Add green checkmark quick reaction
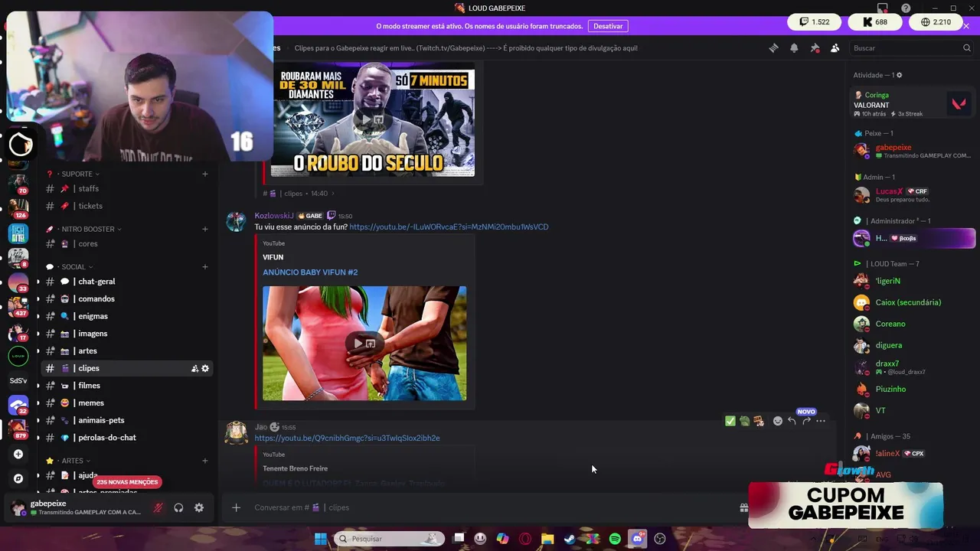The height and width of the screenshot is (551, 980). coord(730,421)
